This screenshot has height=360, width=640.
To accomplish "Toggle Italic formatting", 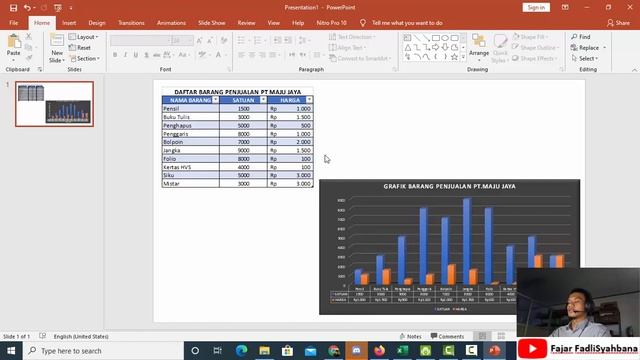I will [x=125, y=55].
